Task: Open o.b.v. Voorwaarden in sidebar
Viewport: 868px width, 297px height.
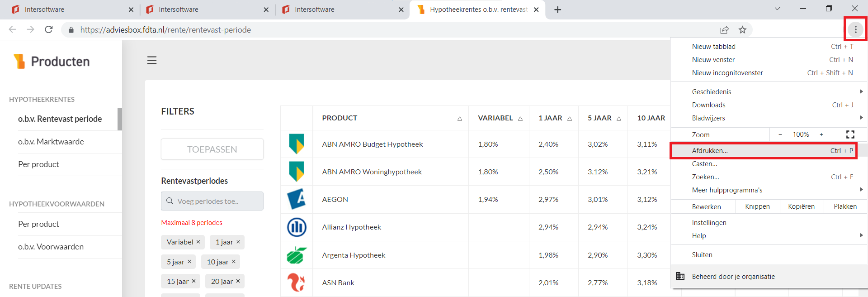Action: pos(51,247)
